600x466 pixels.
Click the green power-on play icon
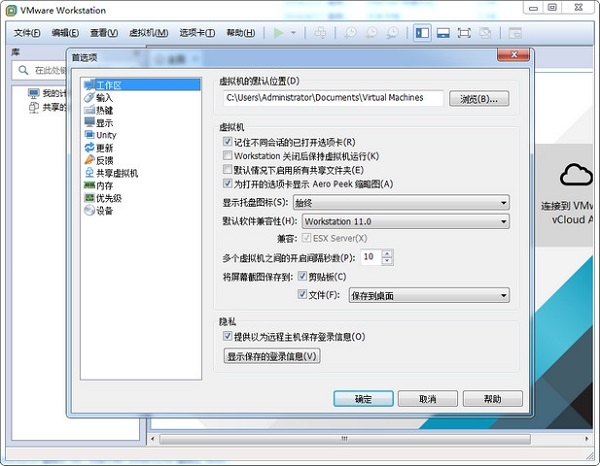[279, 33]
